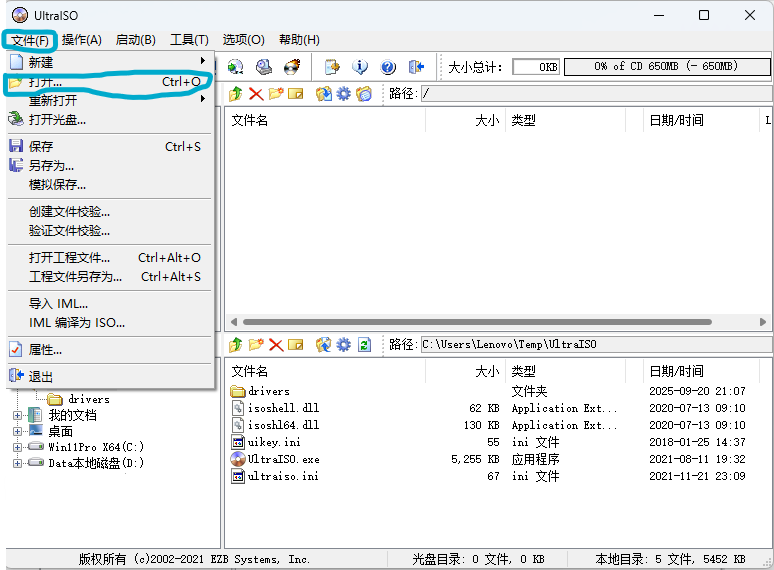Click the right arrow of image pane scrollbar
Viewport: 774px width, 570px height.
[x=763, y=322]
